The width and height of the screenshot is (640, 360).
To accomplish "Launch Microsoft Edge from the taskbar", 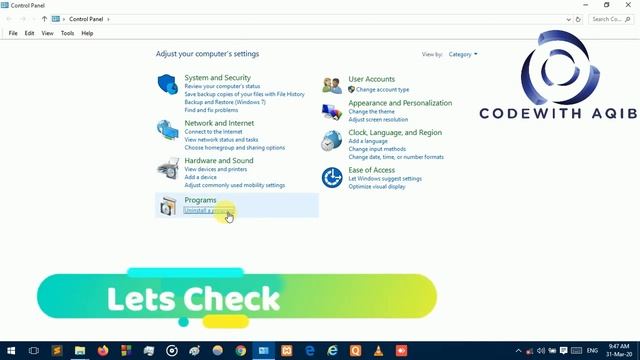I will pyautogui.click(x=310, y=351).
